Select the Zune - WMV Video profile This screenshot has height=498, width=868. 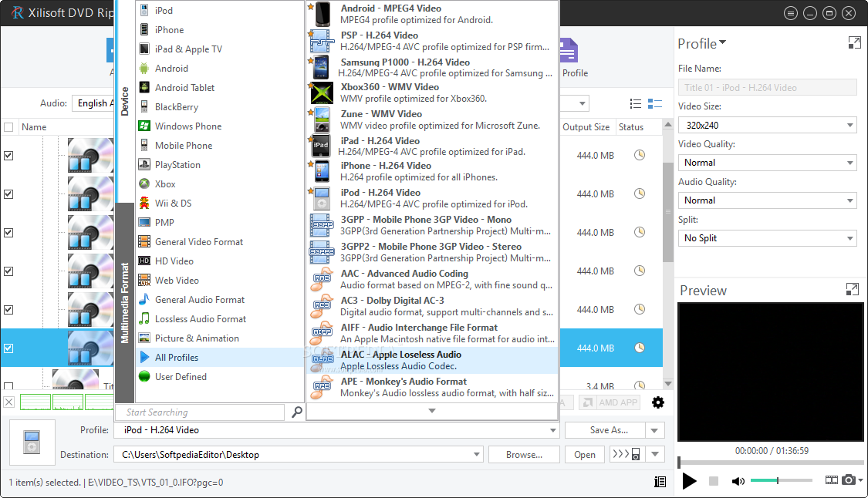(x=432, y=120)
